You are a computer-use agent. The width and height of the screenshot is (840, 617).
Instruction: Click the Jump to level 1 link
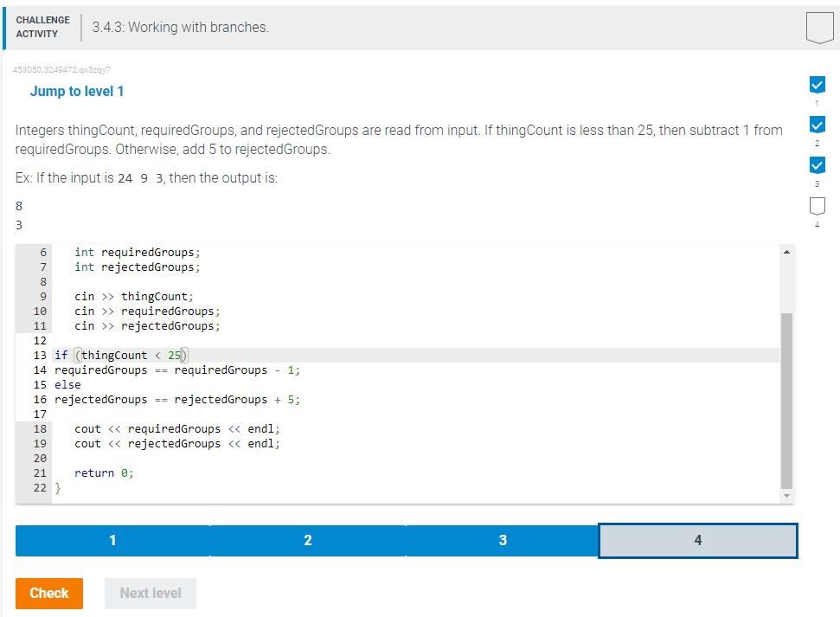pos(78,91)
